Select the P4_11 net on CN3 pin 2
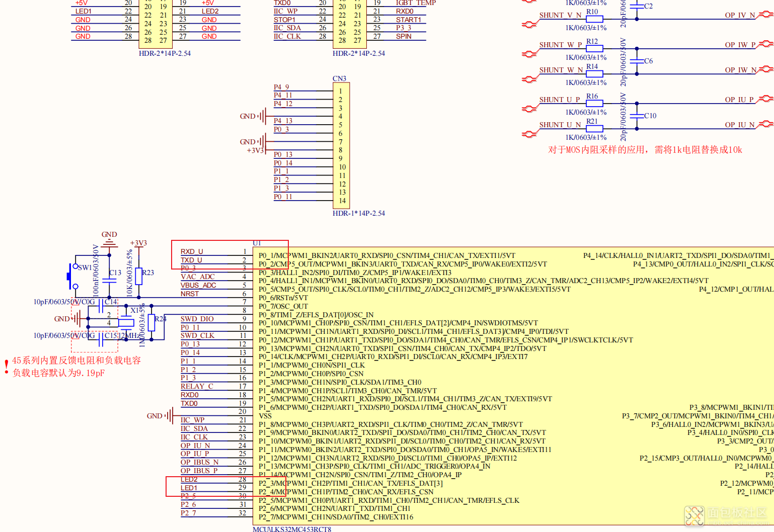 click(x=283, y=95)
